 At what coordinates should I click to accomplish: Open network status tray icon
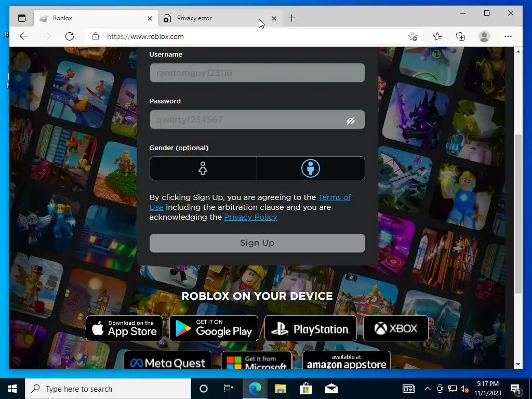point(453,389)
